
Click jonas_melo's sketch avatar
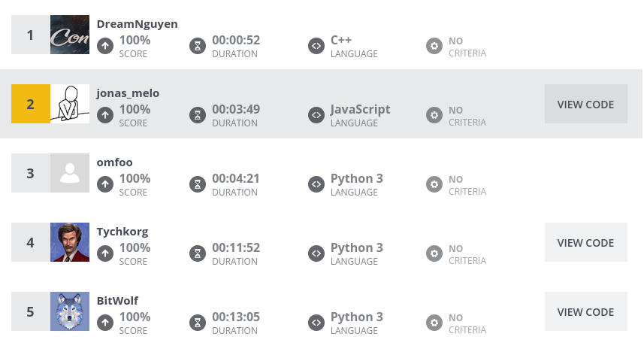click(70, 104)
